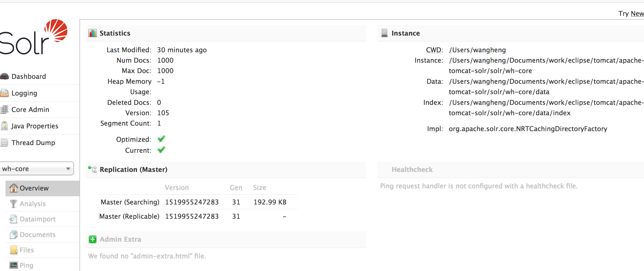Click the Version value 105
The height and width of the screenshot is (271, 644).
163,113
